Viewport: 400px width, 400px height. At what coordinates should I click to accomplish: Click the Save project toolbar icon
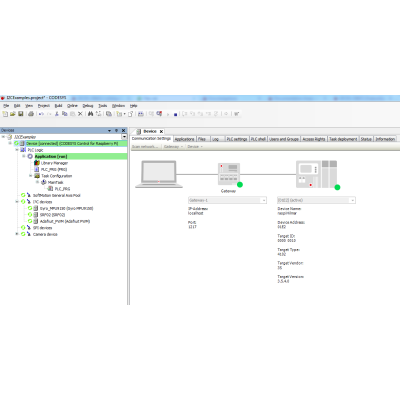tap(21, 114)
